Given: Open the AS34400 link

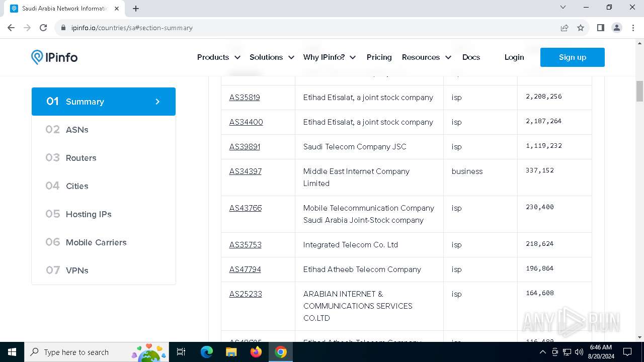Looking at the screenshot, I should click(246, 122).
